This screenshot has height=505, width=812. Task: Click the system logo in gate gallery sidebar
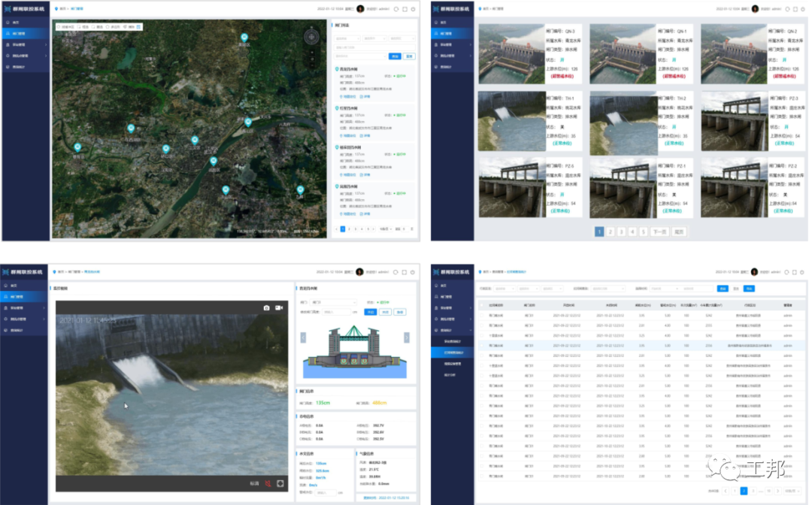436,9
